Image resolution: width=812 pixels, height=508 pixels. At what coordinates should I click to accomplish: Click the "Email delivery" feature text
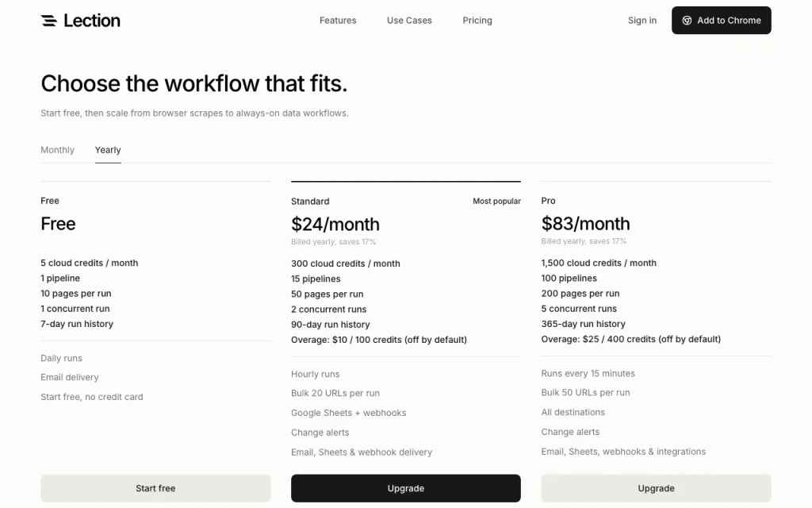click(x=70, y=377)
